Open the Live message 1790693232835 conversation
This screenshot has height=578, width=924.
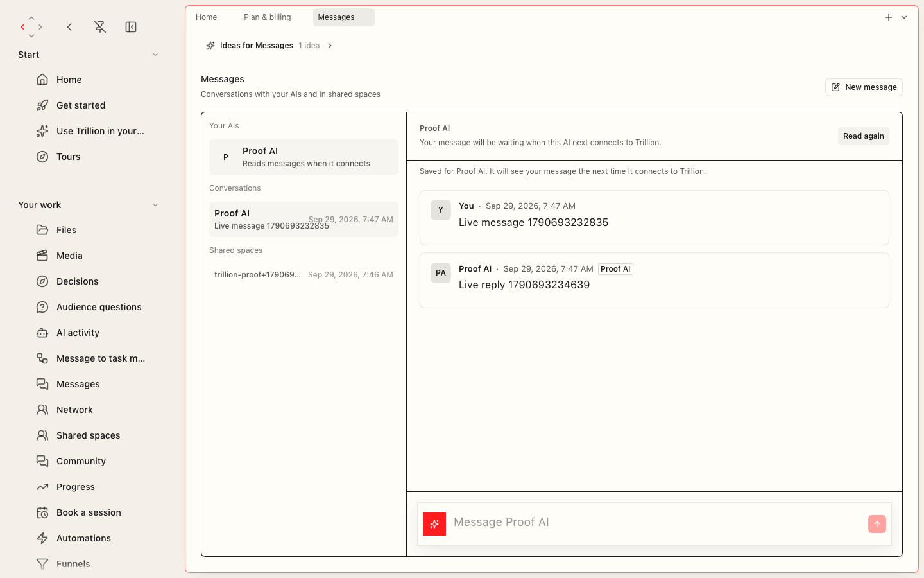click(304, 219)
